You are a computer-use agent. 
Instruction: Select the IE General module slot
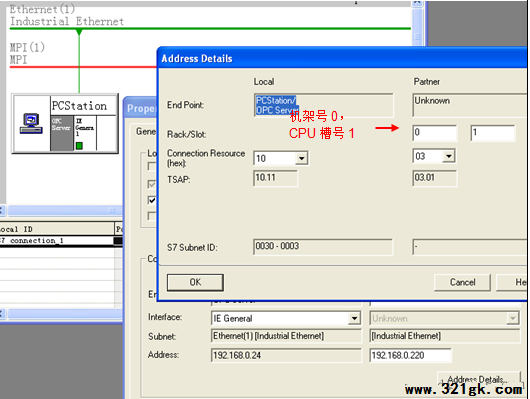(x=85, y=133)
